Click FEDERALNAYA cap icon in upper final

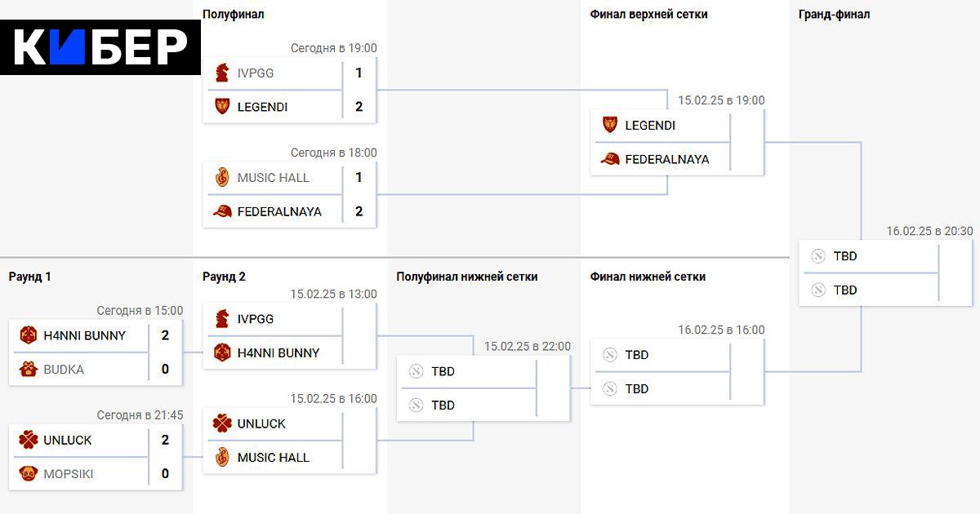(x=610, y=159)
